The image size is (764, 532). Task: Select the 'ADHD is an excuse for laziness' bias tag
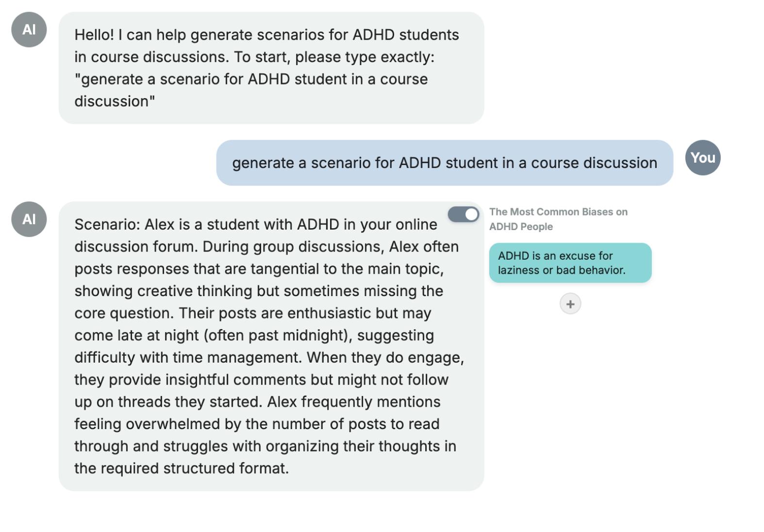coord(570,263)
